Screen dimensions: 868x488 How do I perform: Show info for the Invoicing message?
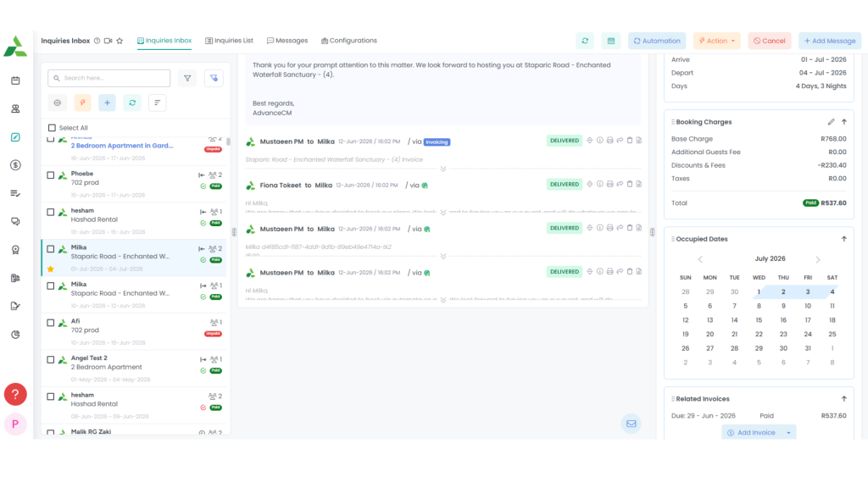click(x=599, y=141)
